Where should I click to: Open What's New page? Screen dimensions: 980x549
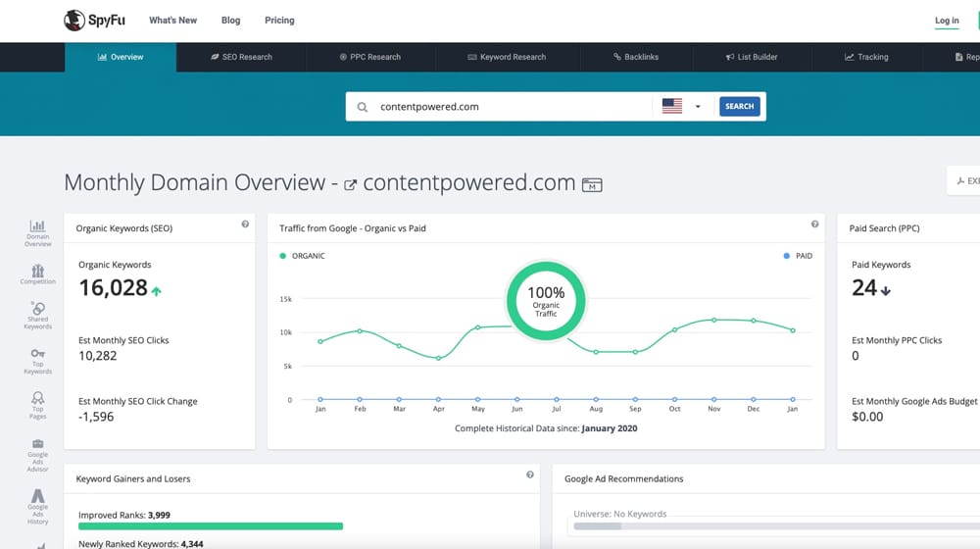pos(172,20)
